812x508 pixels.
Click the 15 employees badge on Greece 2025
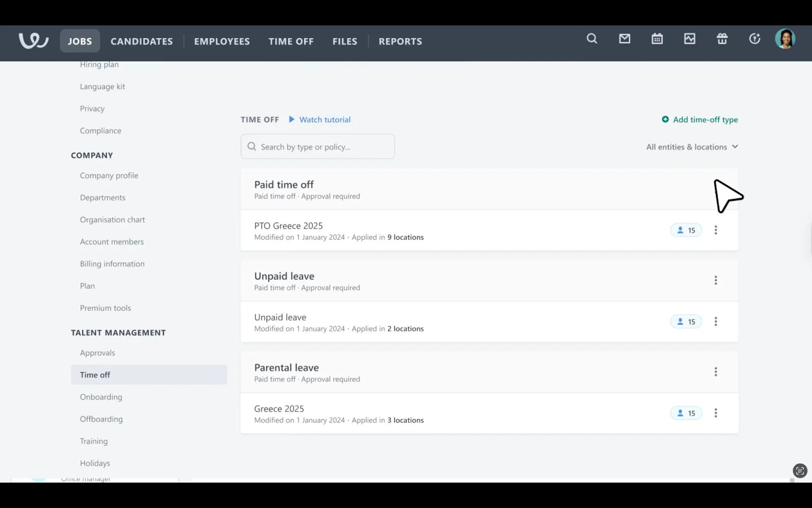coord(686,413)
